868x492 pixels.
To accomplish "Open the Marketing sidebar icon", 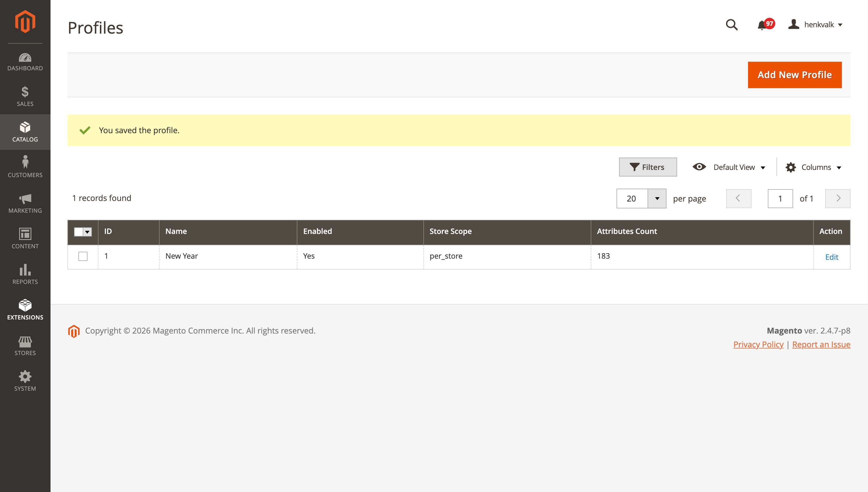I will [25, 203].
